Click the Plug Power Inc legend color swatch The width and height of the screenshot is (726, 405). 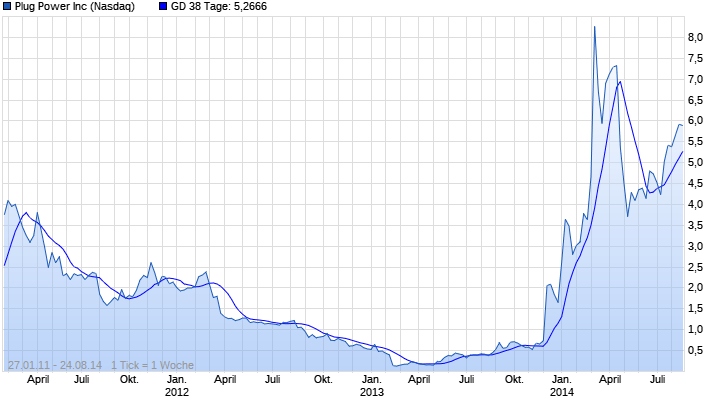(7, 6)
